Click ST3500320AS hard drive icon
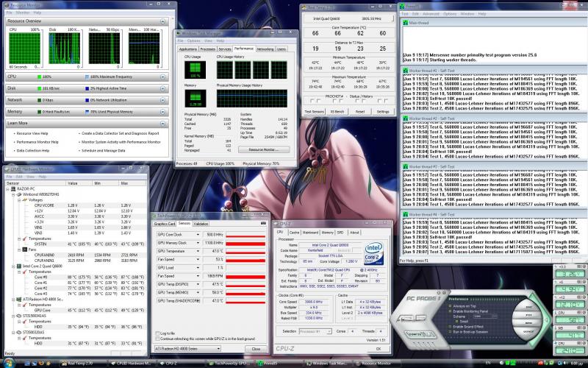The width and height of the screenshot is (588, 368). 19,333
